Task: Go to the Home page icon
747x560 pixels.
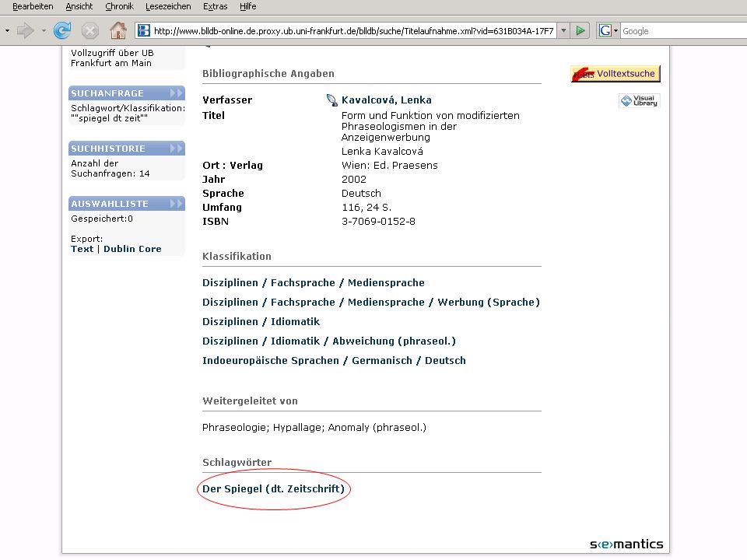Action: (117, 31)
